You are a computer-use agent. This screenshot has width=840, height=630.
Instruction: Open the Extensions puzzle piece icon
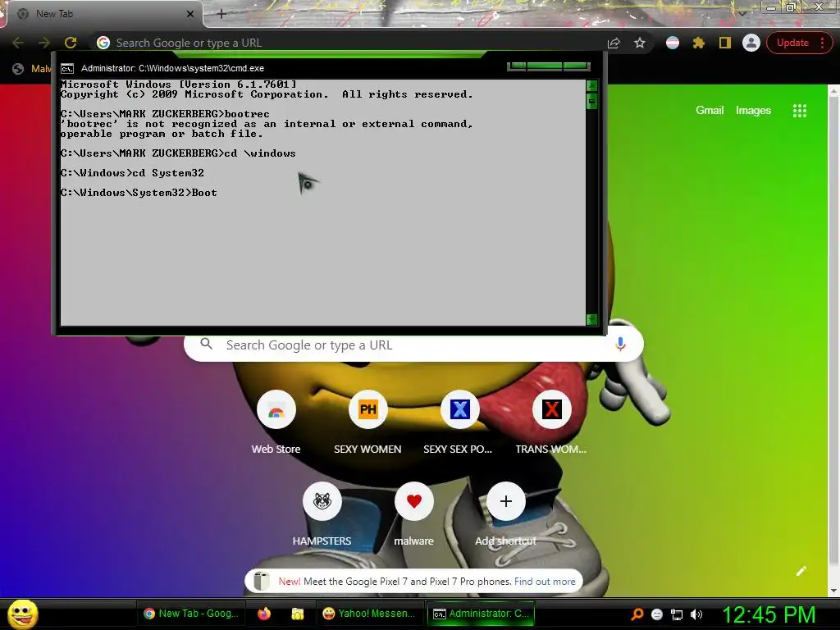pos(699,43)
